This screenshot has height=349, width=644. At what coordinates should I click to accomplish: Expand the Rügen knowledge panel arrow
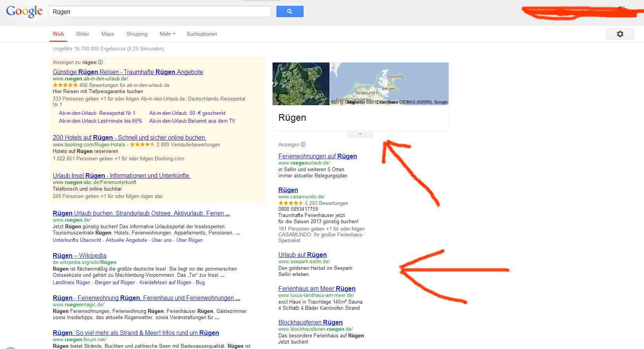(x=360, y=134)
